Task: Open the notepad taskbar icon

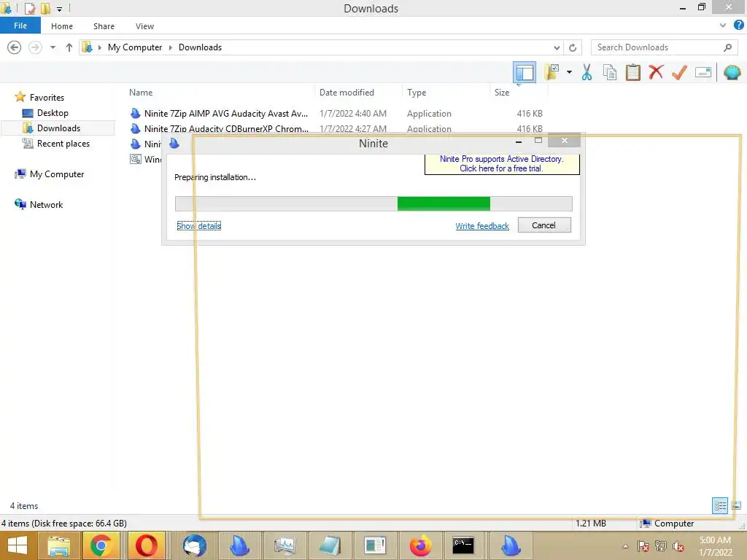Action: point(330,545)
